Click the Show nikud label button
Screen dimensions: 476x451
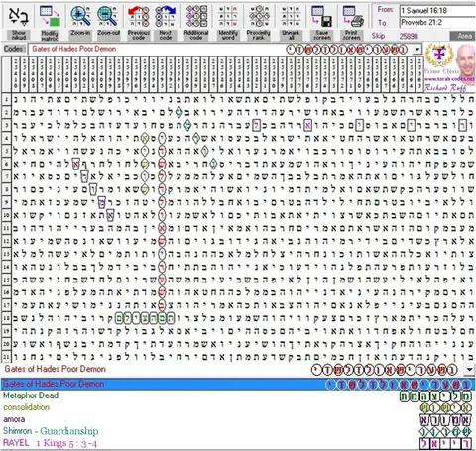click(x=19, y=35)
